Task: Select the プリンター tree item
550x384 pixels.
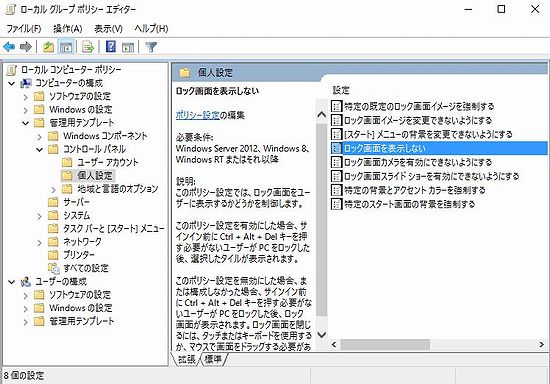Action: point(79,255)
